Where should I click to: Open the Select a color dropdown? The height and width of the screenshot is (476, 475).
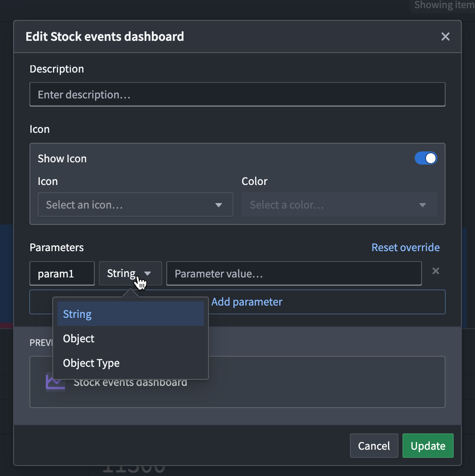[x=339, y=204]
